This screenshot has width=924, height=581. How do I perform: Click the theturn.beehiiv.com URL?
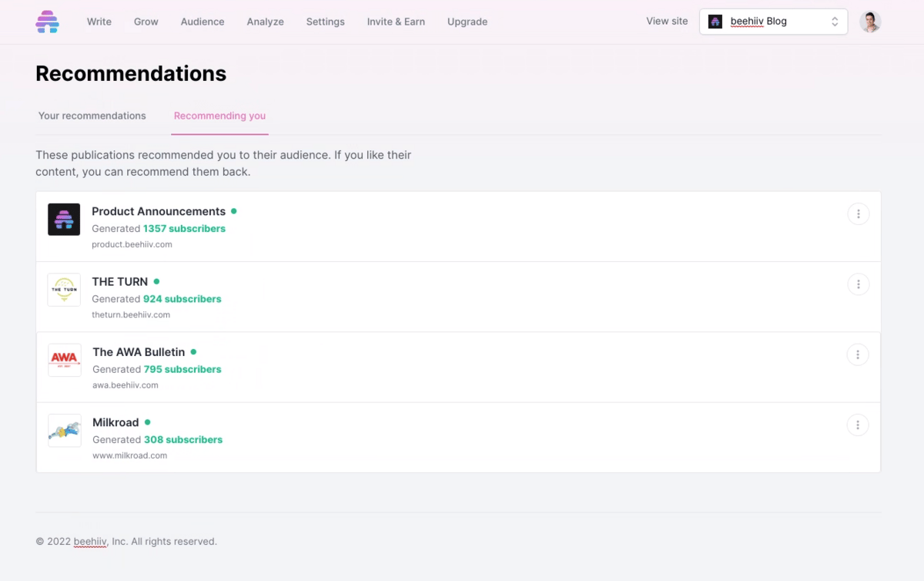tap(131, 314)
